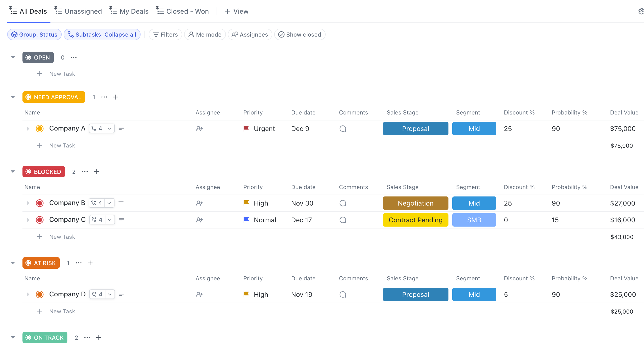Change Company C SMB segment label
Screen dimensions: 644x348
coord(474,220)
